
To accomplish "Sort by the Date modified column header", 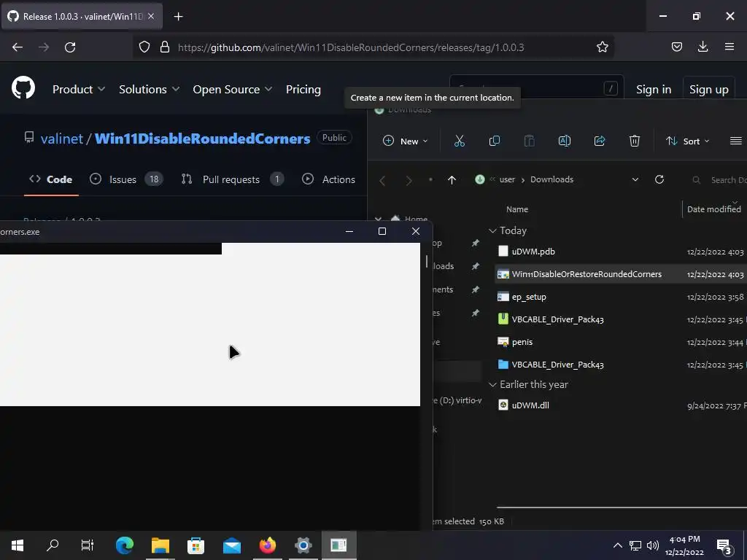I will point(713,209).
